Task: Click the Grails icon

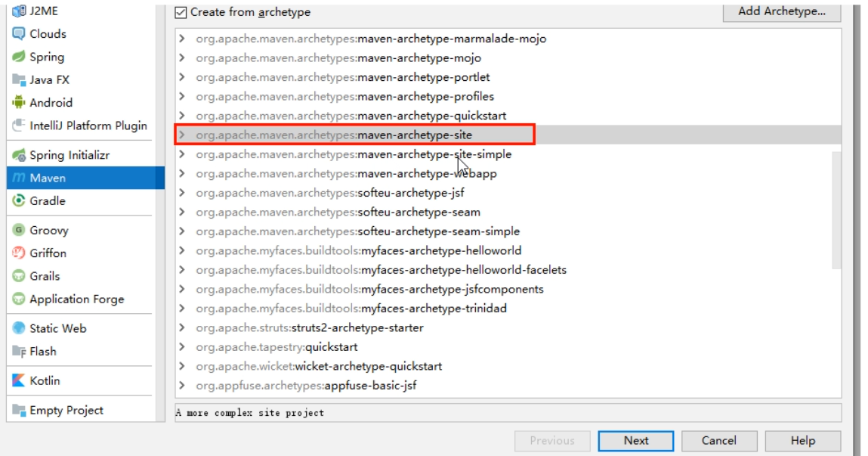Action: tap(19, 276)
